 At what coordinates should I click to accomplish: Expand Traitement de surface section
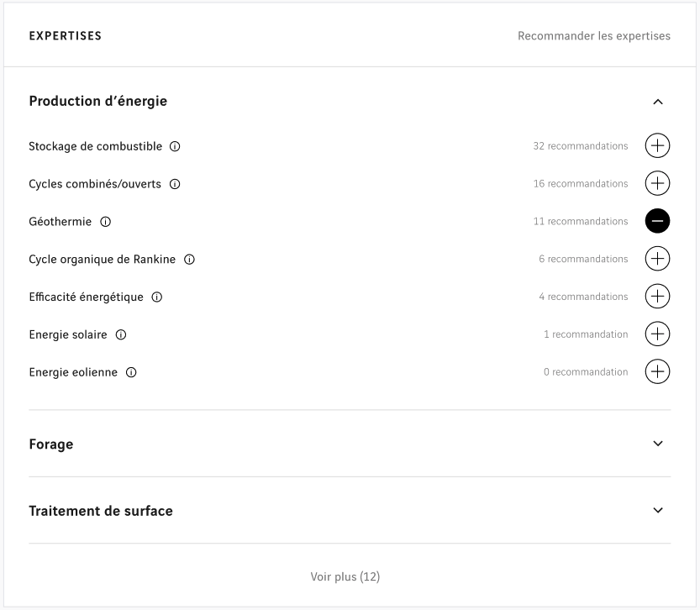pos(658,510)
